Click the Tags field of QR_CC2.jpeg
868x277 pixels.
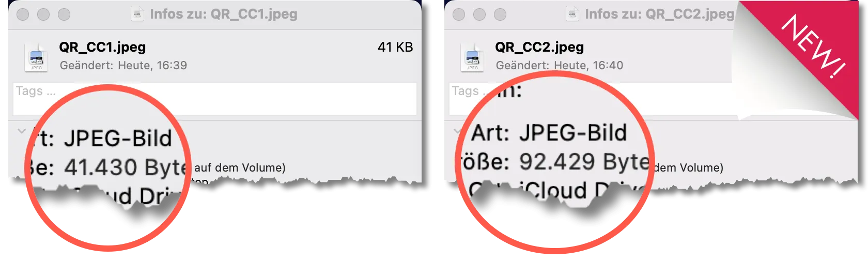[x=589, y=98]
